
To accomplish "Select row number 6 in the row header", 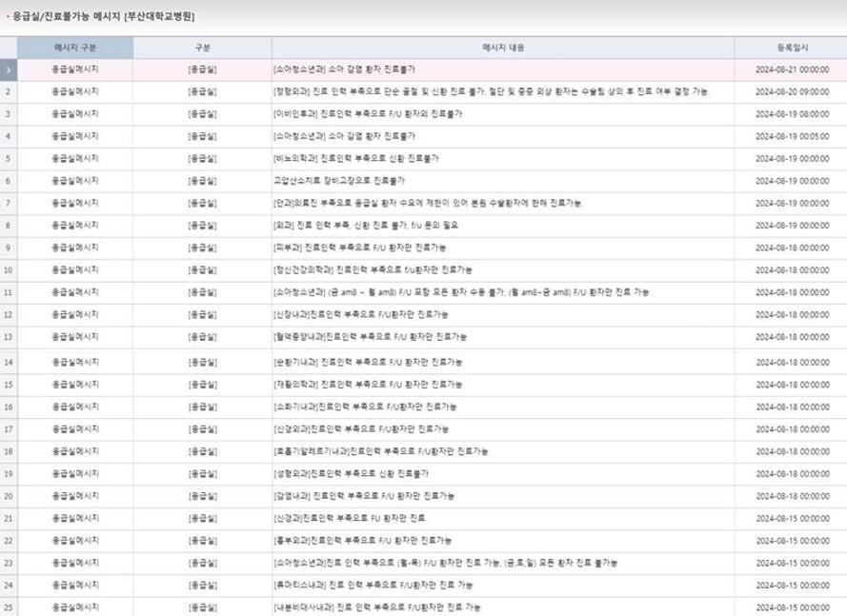I will tap(9, 181).
